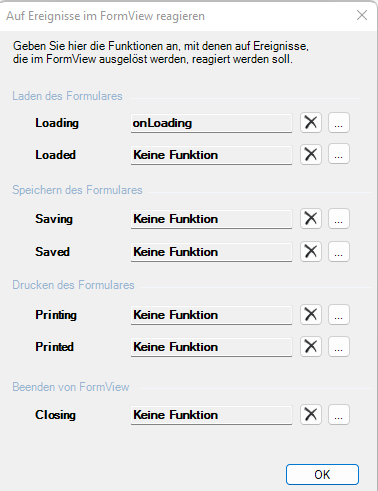Screen dimensions: 378x491
Task: Close the FormView events dialog
Action: [362, 15]
